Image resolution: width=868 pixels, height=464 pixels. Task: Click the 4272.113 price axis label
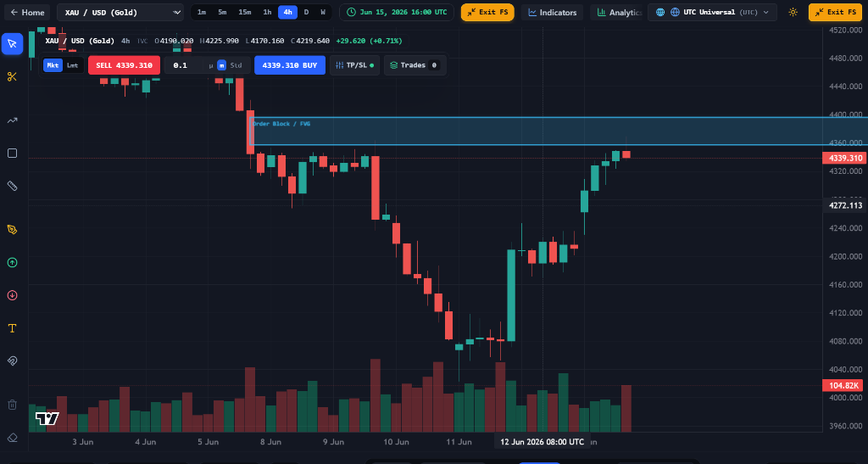pos(845,205)
